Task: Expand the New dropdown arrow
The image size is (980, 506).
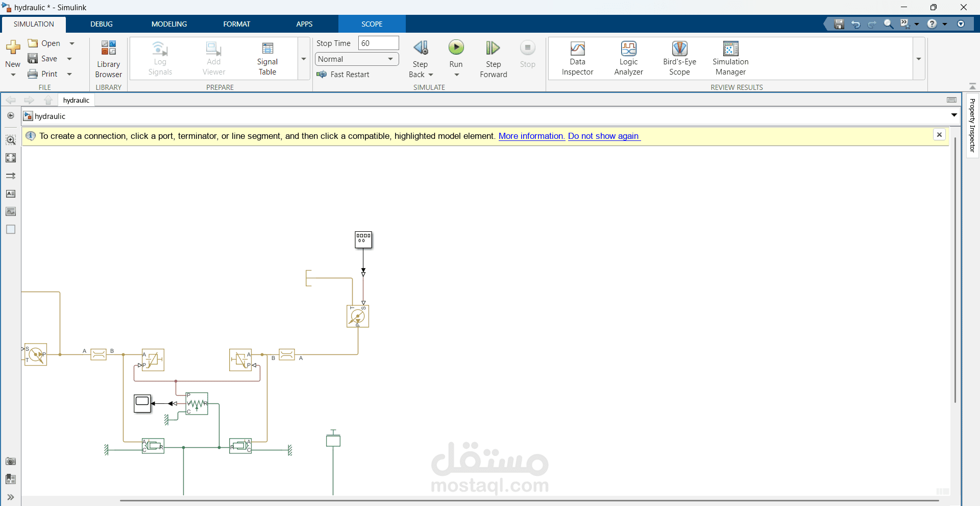Action: (x=13, y=75)
